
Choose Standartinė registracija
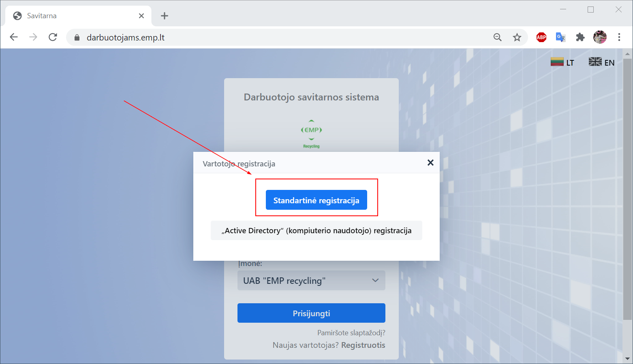pos(316,200)
